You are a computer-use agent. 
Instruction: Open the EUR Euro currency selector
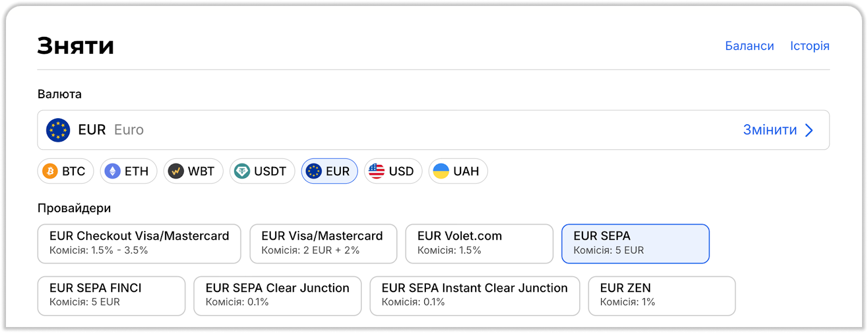(380, 130)
